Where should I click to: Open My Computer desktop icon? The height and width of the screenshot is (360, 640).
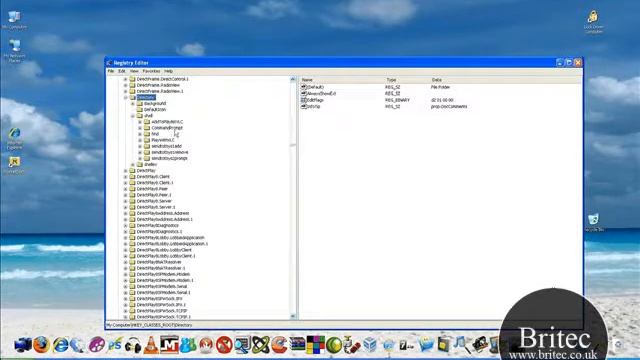click(14, 20)
